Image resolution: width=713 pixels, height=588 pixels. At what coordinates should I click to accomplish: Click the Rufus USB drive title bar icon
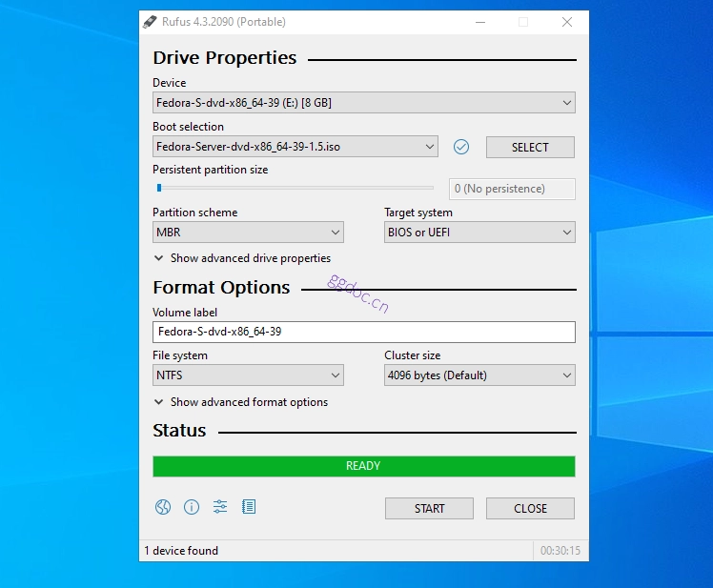point(150,22)
